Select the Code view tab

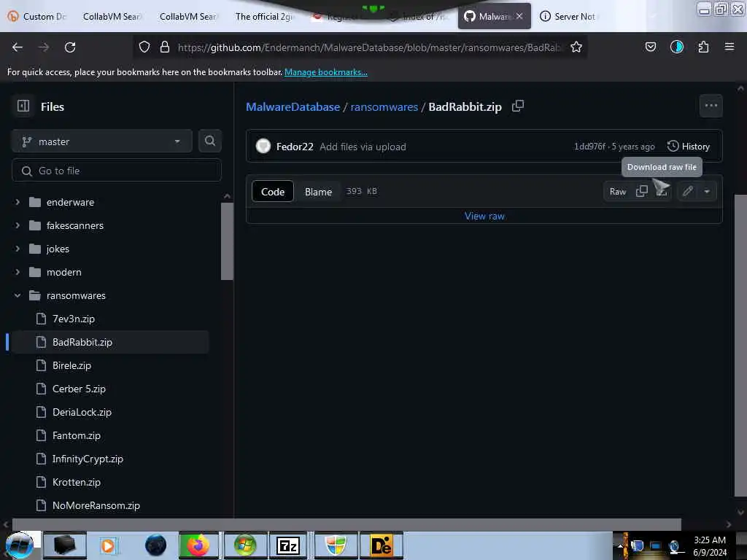(273, 192)
